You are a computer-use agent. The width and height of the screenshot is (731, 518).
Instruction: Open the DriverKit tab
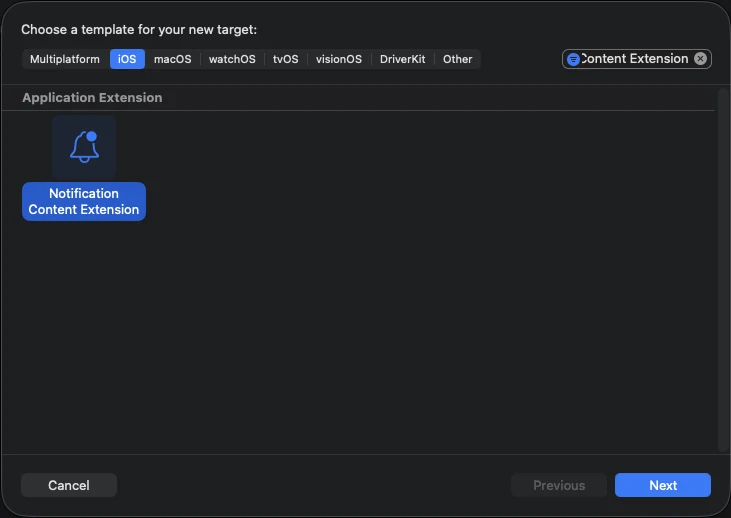402,59
